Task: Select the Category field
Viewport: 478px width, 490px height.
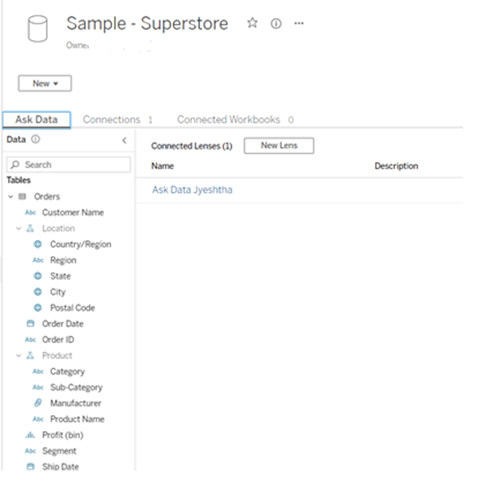Action: pos(67,372)
